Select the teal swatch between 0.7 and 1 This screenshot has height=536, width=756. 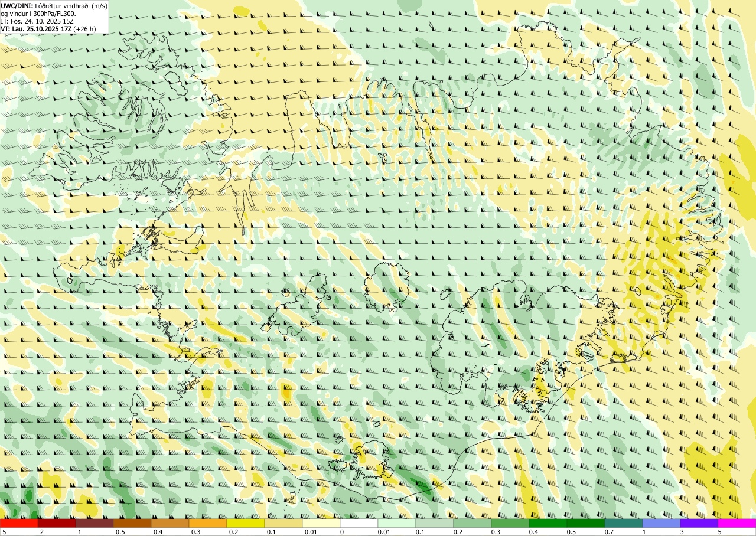[x=624, y=523]
